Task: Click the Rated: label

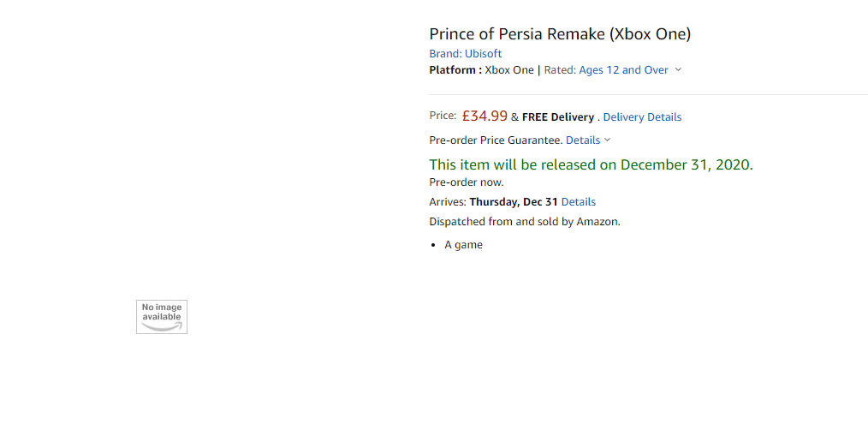Action: [560, 70]
